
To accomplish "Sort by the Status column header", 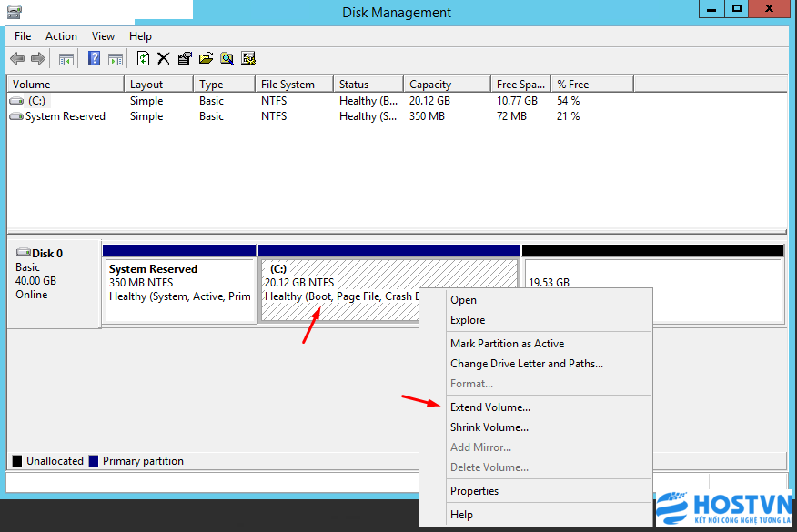I will (x=368, y=85).
